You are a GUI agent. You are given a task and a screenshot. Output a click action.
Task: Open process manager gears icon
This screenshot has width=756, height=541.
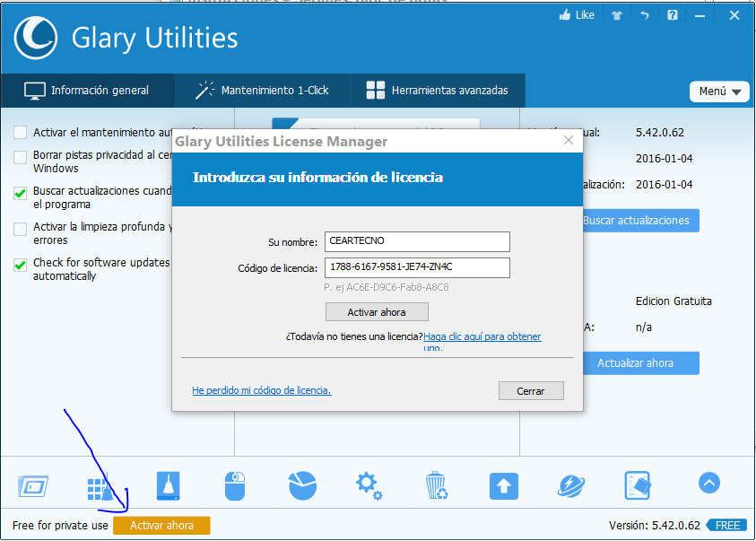click(x=369, y=485)
